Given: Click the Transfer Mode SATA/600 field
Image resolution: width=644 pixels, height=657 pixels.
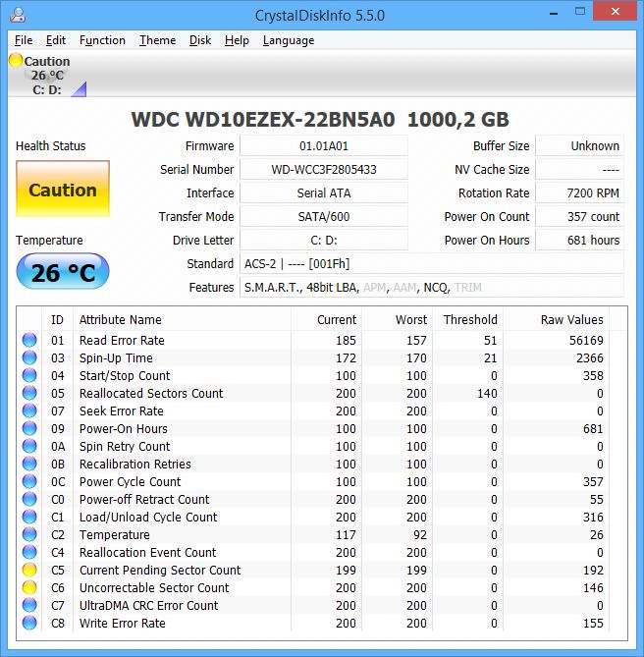Looking at the screenshot, I should [324, 217].
